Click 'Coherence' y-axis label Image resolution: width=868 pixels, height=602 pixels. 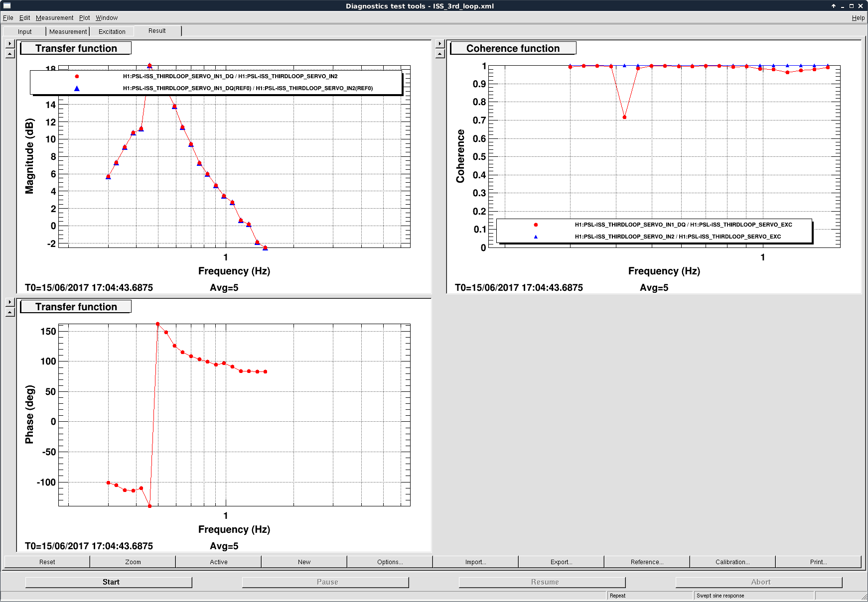coord(460,156)
